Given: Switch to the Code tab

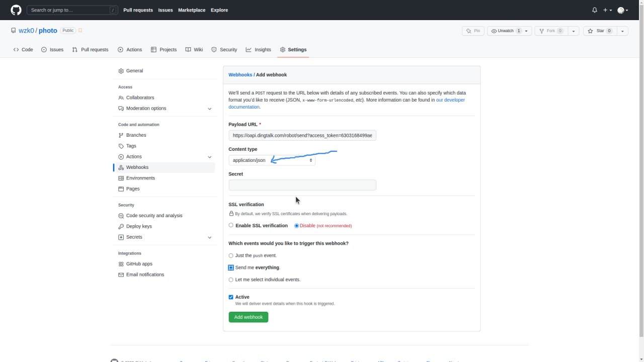Looking at the screenshot, I should coord(23,50).
